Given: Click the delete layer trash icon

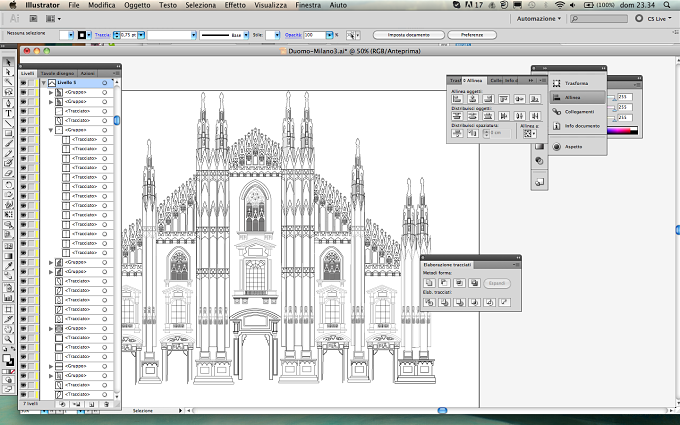Looking at the screenshot, I should click(x=106, y=404).
